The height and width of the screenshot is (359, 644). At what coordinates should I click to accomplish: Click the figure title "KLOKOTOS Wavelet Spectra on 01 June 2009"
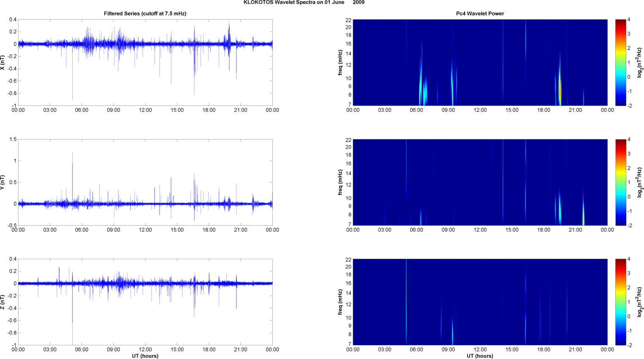click(x=304, y=3)
